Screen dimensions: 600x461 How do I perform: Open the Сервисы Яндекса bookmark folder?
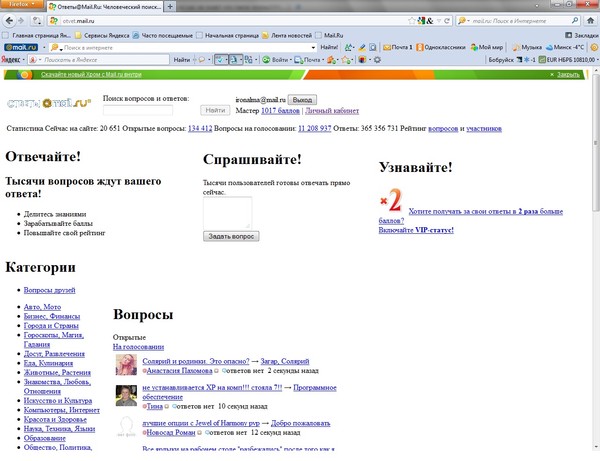(102, 35)
